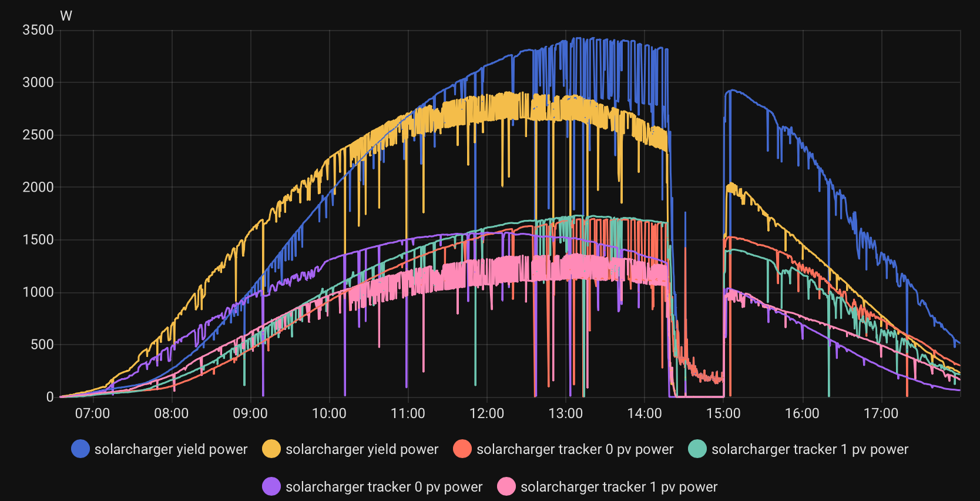Viewport: 980px width, 501px height.
Task: Toggle orange-red 'solarcharger tracker 0 pv power' label
Action: (575, 449)
